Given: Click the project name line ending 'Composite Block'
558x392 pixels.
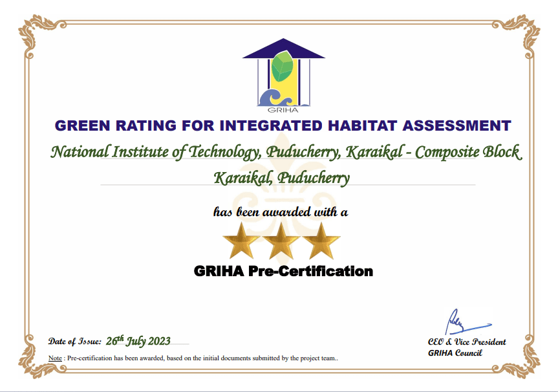Looking at the screenshot, I should 286,152.
